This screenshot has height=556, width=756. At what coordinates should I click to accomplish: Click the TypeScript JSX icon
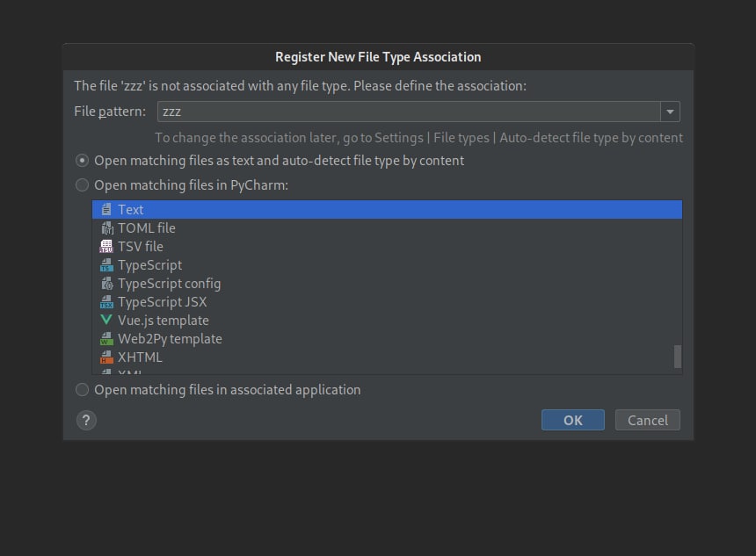click(x=106, y=301)
